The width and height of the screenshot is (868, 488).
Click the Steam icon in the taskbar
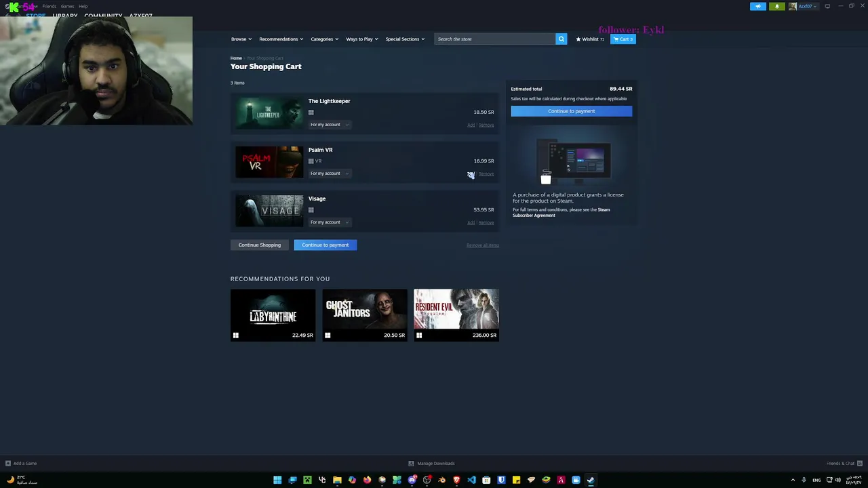coord(591,480)
